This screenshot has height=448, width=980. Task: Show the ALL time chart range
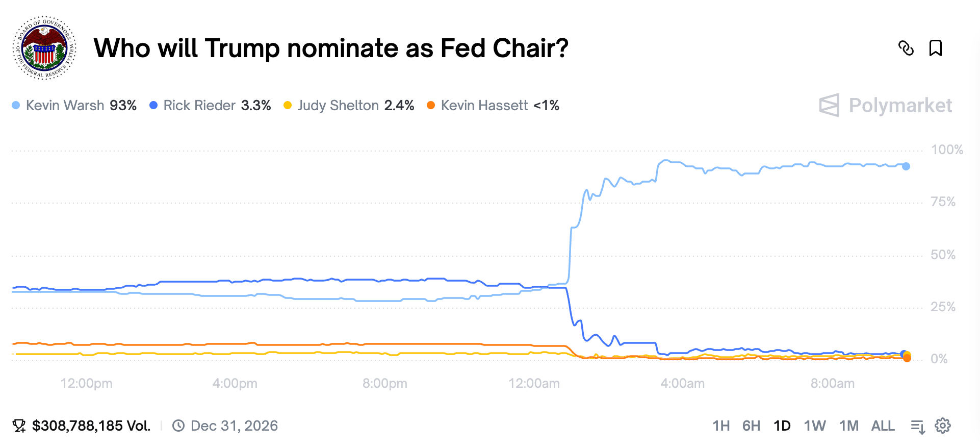883,426
